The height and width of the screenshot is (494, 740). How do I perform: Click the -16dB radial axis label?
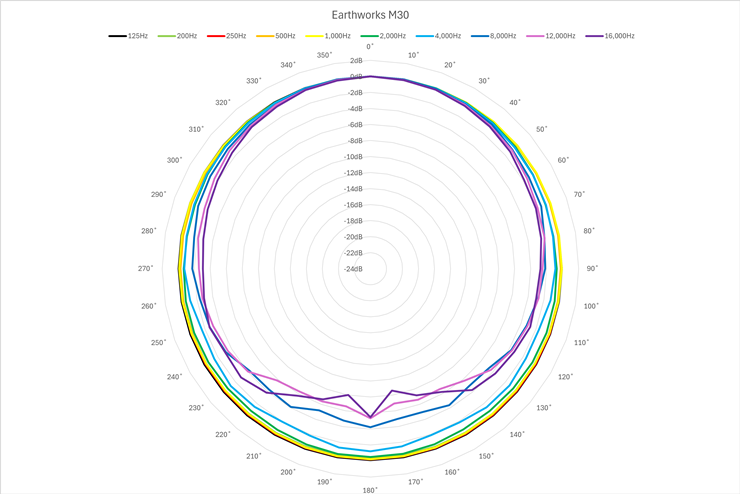point(353,205)
